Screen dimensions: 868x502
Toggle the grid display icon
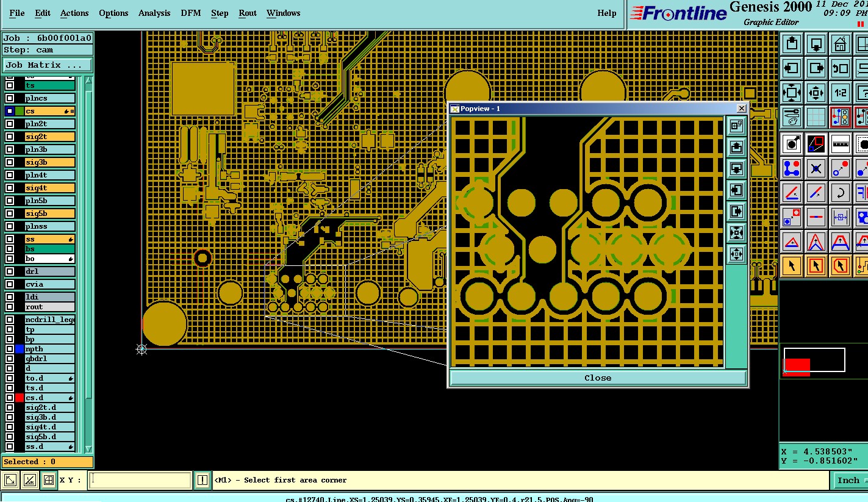[x=816, y=117]
